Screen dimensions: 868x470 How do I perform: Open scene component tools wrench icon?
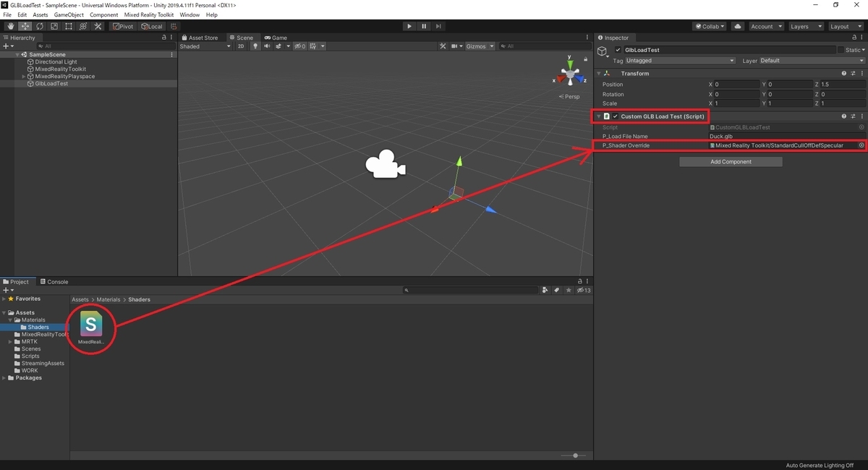[x=444, y=46]
